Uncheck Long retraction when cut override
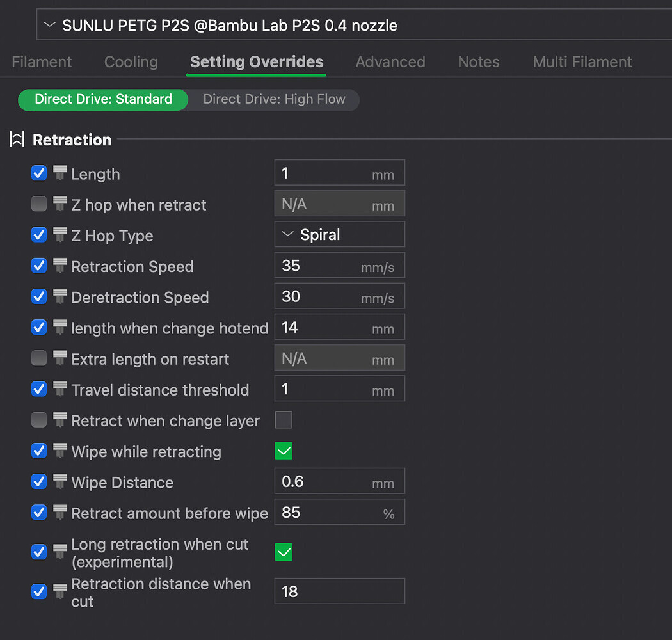 click(39, 552)
